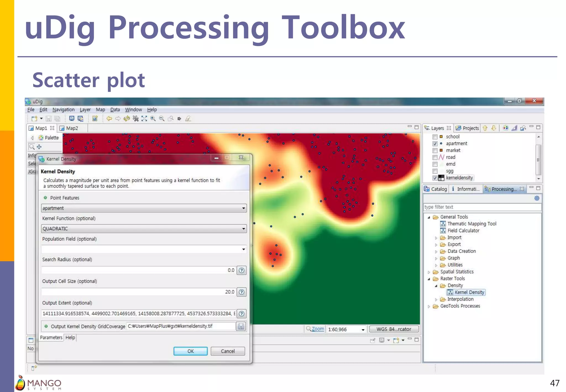This screenshot has width=566, height=392.
Task: Select the Zoom tool in the palette
Action: point(32,147)
